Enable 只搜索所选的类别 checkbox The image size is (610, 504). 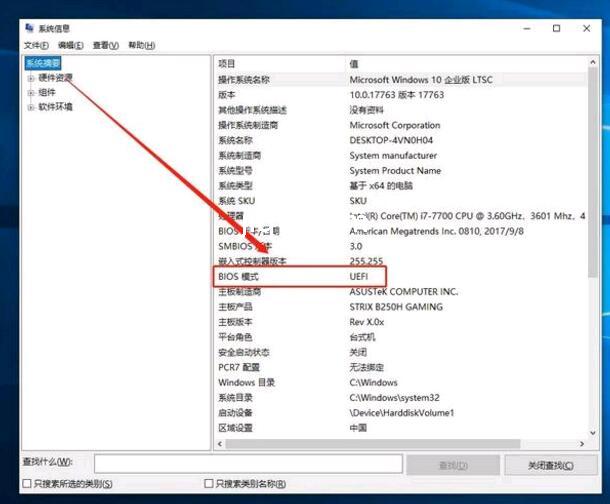click(x=27, y=483)
